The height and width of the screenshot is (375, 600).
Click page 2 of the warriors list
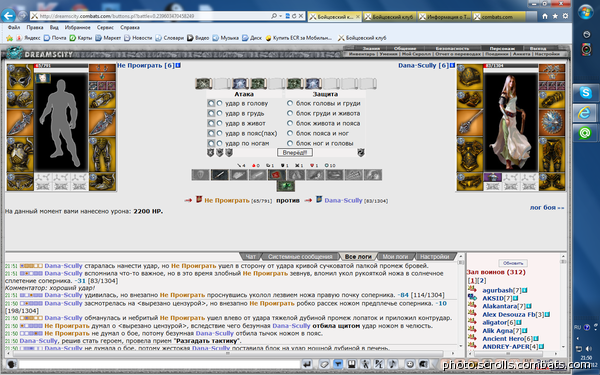pyautogui.click(x=482, y=280)
